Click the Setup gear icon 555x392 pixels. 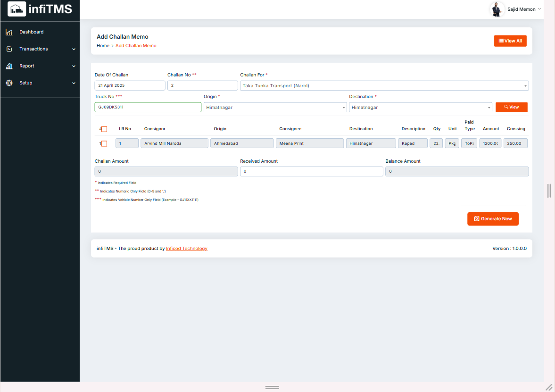pos(9,83)
